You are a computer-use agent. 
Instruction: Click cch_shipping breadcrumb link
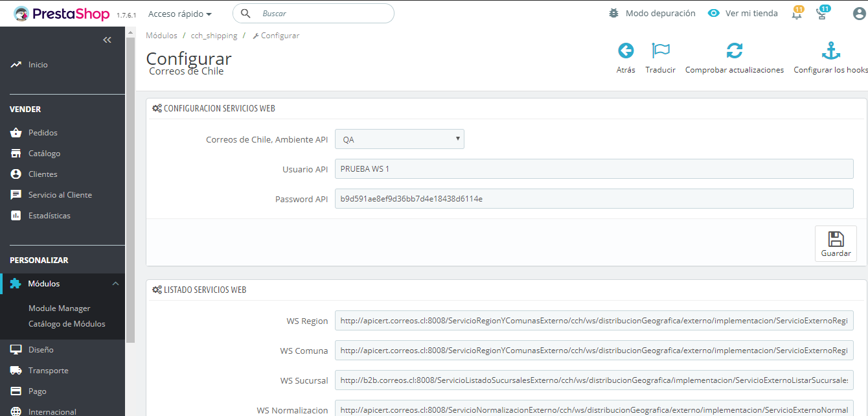pyautogui.click(x=214, y=36)
